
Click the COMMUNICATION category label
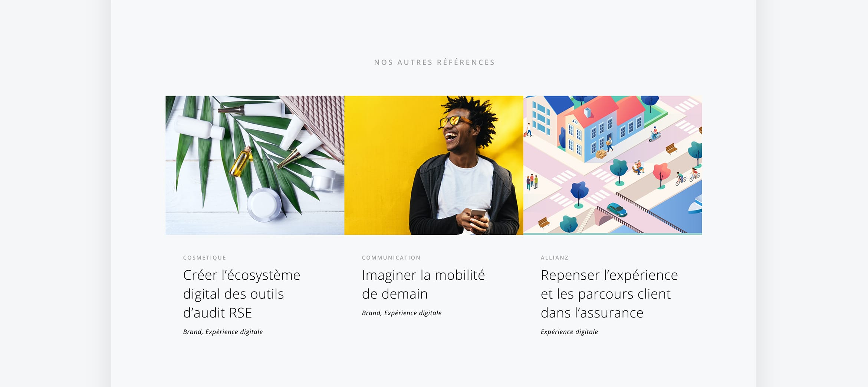(x=391, y=258)
